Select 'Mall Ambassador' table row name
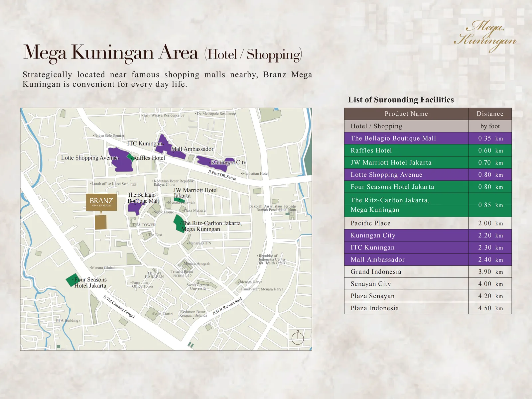 [377, 259]
